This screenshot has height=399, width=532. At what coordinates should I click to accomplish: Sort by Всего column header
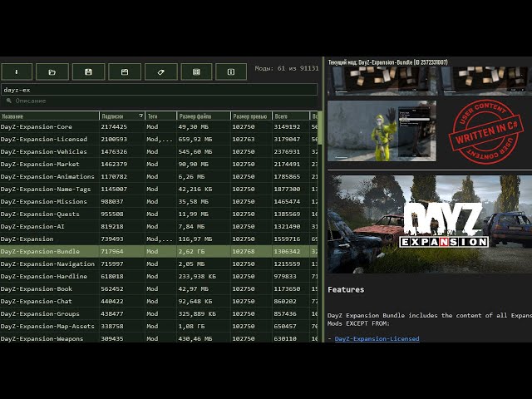(290, 116)
